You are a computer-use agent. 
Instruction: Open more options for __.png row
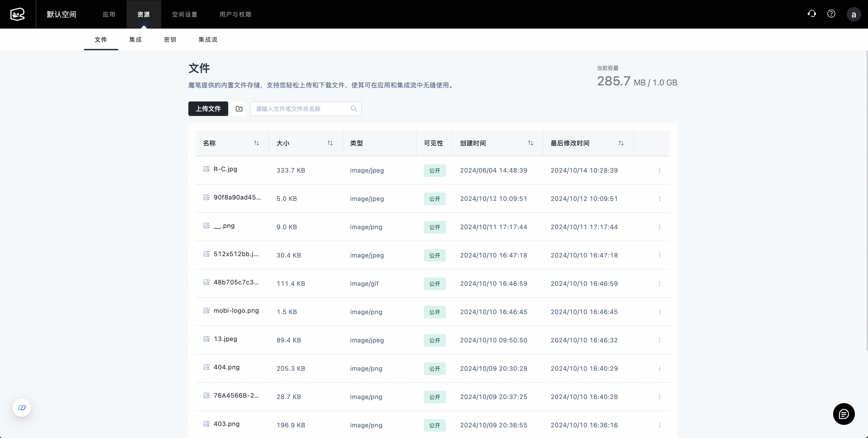[x=659, y=227]
